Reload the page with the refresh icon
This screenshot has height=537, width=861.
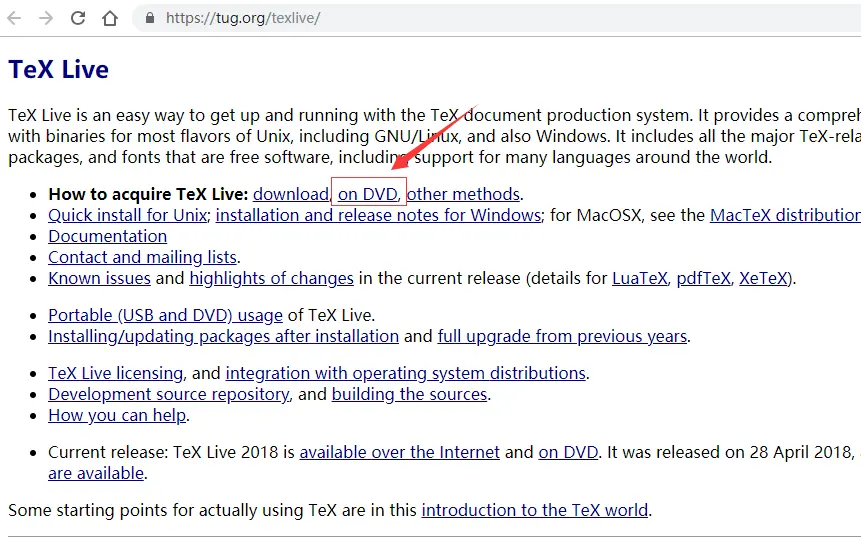click(78, 18)
